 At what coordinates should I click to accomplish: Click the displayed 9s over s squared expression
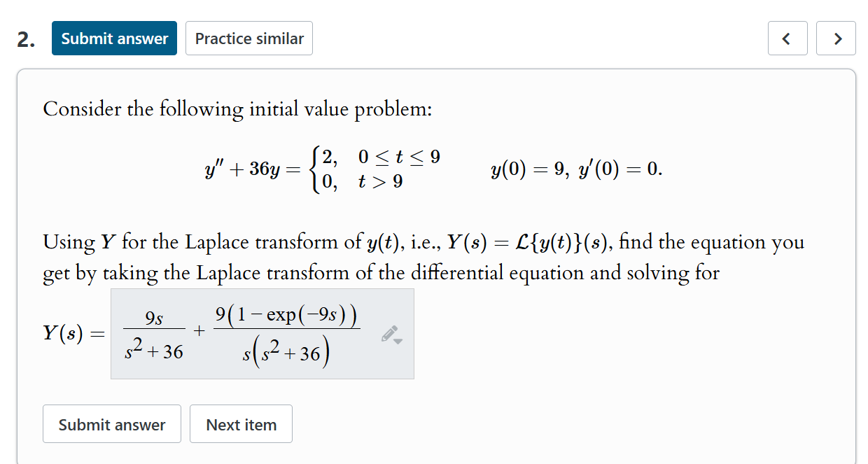pyautogui.click(x=155, y=333)
